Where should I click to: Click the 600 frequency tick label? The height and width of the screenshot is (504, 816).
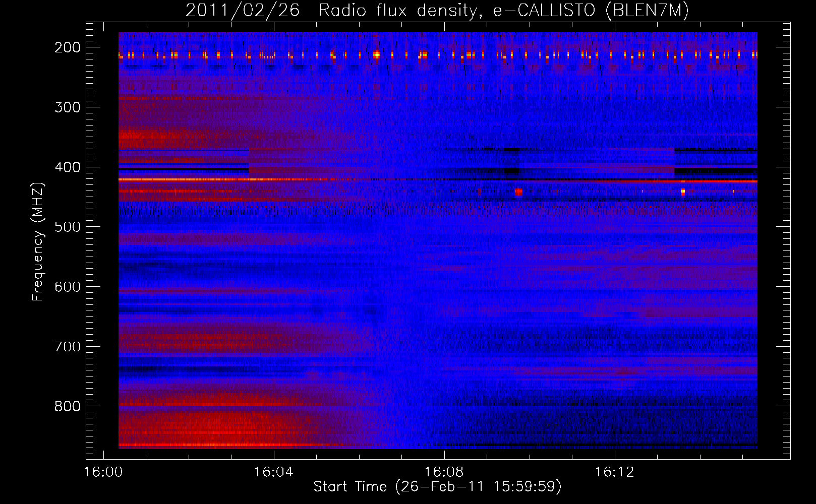68,287
